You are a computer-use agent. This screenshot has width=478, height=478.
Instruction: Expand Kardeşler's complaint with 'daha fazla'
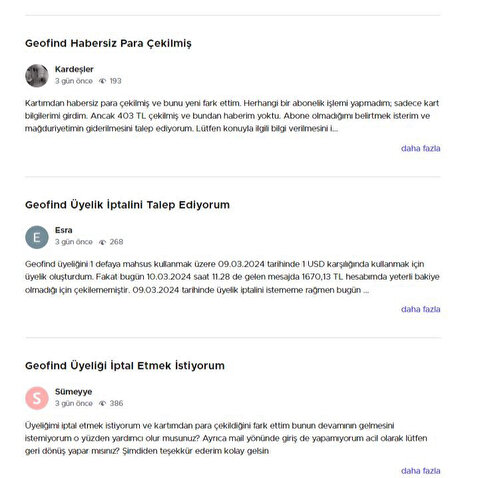pos(420,148)
